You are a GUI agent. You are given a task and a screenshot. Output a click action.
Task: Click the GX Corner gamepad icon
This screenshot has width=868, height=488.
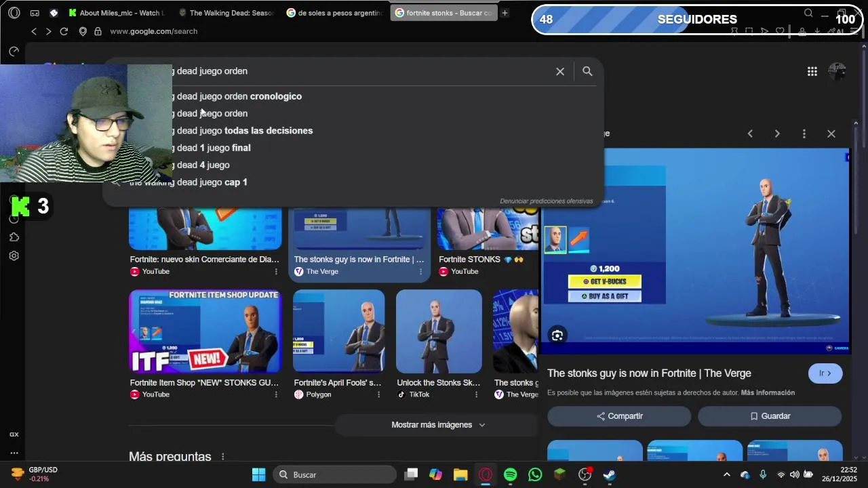[x=35, y=13]
